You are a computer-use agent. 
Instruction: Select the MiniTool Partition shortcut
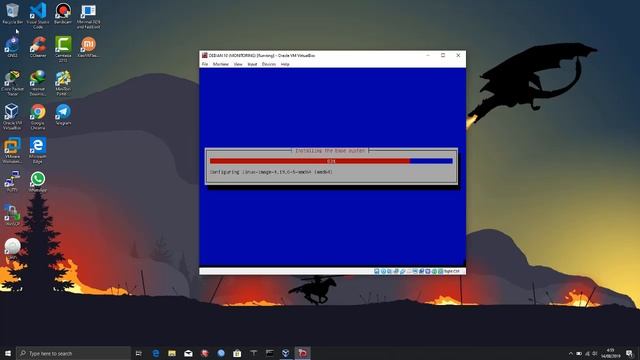63,83
